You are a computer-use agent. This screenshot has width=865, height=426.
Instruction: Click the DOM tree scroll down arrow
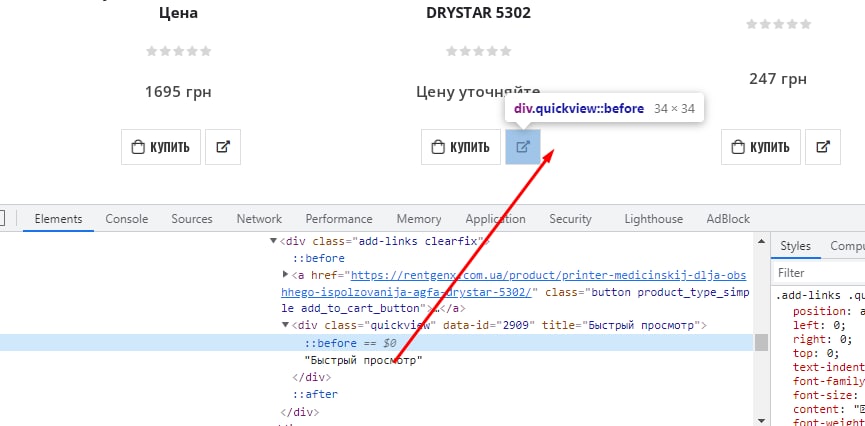pos(761,420)
